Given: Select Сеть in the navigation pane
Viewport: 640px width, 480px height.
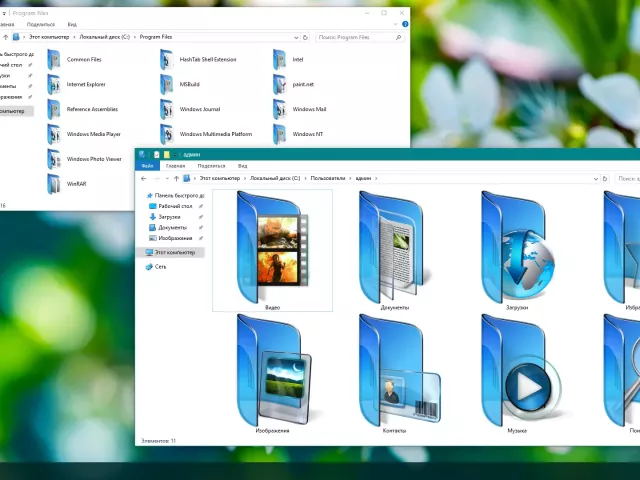Looking at the screenshot, I should pyautogui.click(x=160, y=267).
